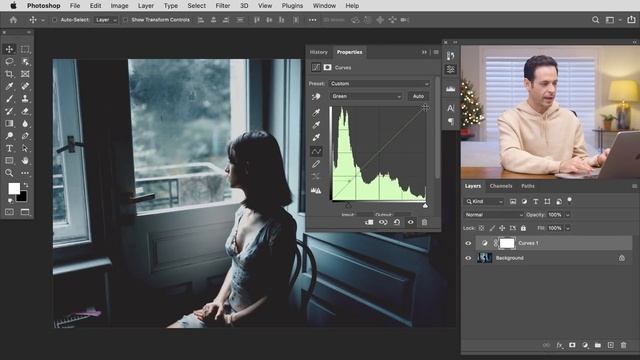The height and width of the screenshot is (360, 640).
Task: Hide the Background layer
Action: [x=468, y=258]
